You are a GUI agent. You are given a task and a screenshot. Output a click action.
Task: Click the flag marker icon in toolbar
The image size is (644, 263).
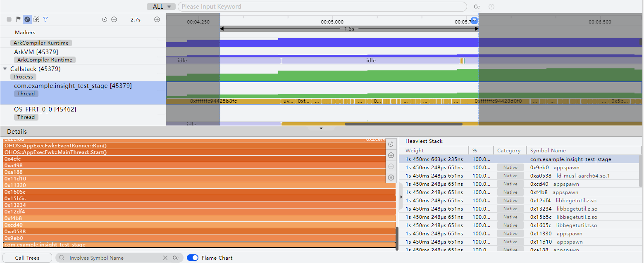pos(18,19)
